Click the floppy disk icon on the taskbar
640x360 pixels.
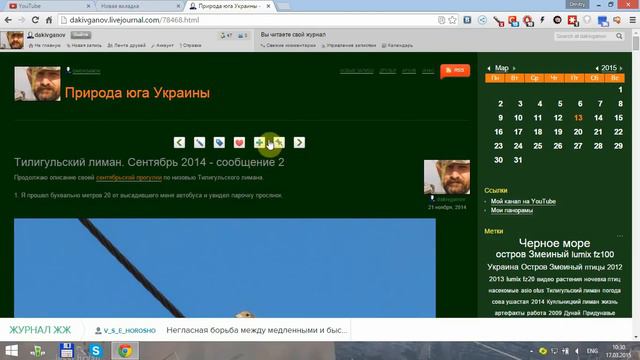click(66, 351)
